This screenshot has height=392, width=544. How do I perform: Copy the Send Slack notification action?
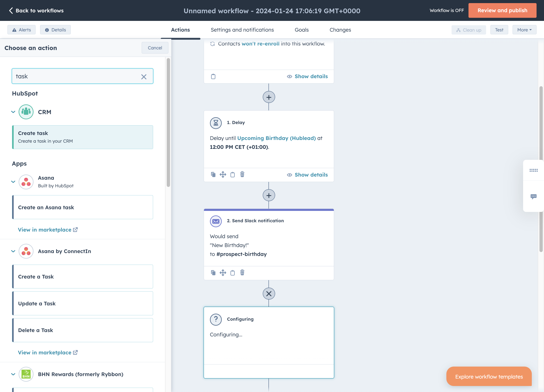[213, 273]
